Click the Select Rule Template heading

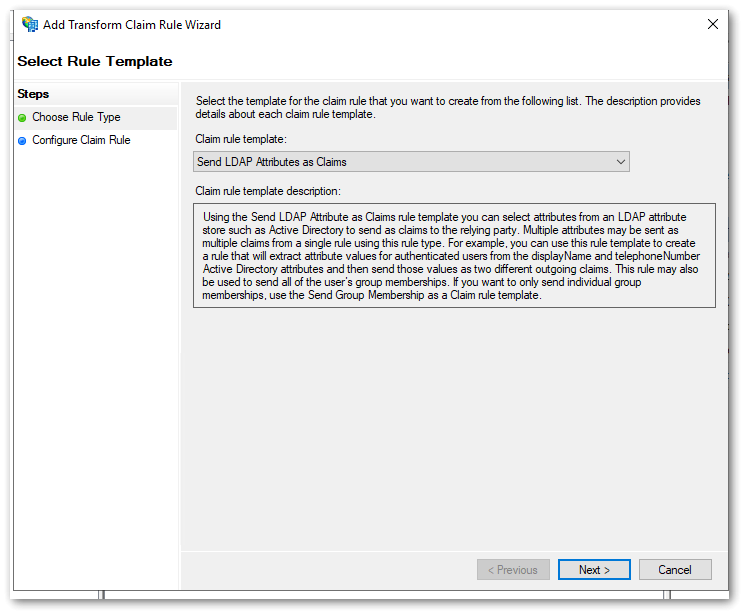95,62
